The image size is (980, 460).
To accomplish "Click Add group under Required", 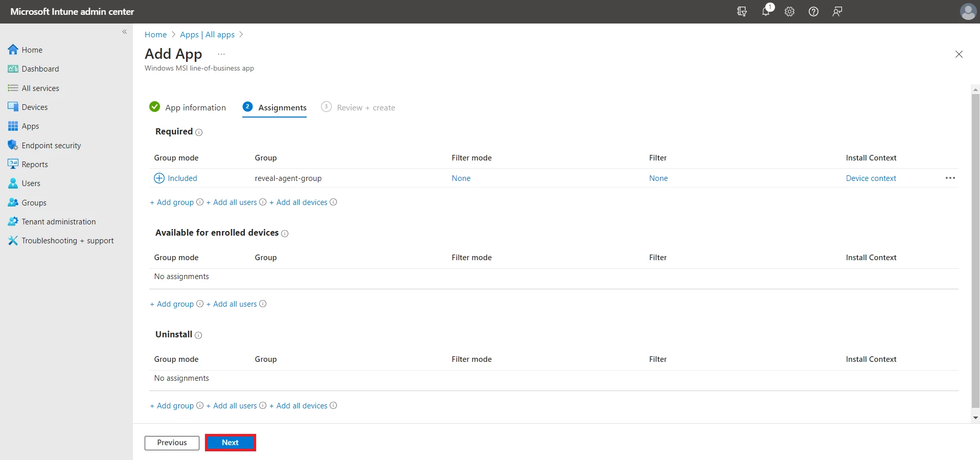I will click(x=172, y=202).
